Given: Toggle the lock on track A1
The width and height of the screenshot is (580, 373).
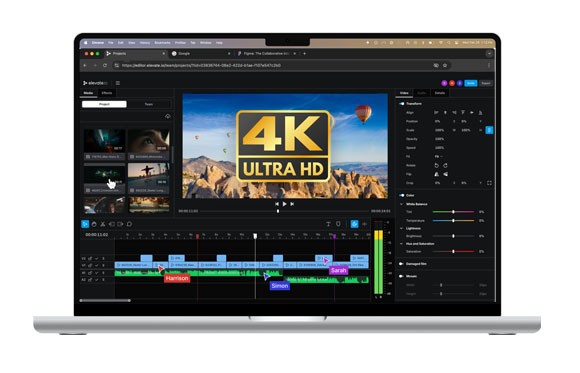Looking at the screenshot, I should pos(90,273).
